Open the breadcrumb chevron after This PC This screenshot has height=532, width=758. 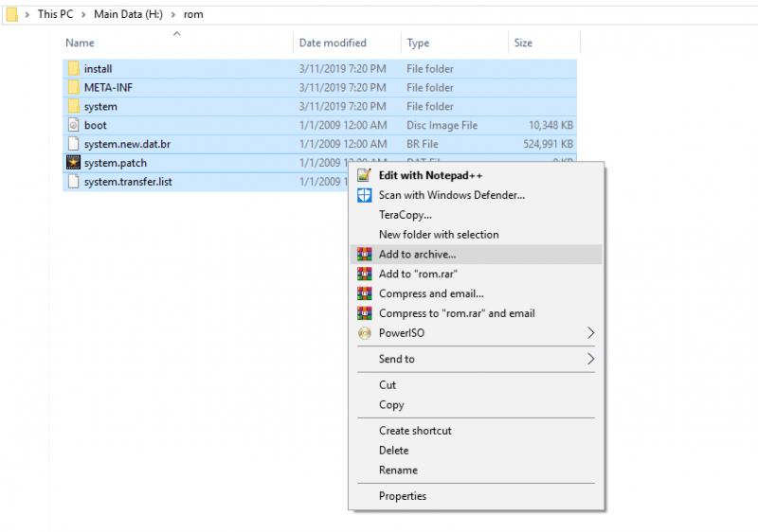[x=83, y=14]
